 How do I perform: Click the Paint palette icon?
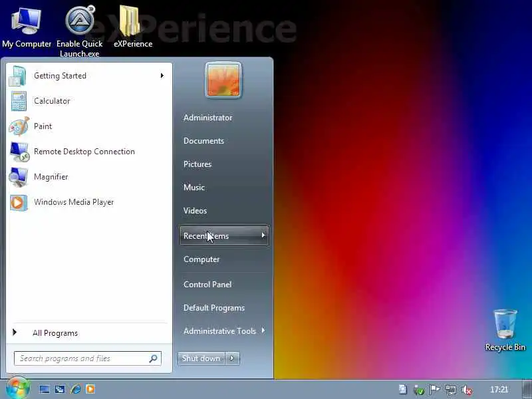(19, 126)
